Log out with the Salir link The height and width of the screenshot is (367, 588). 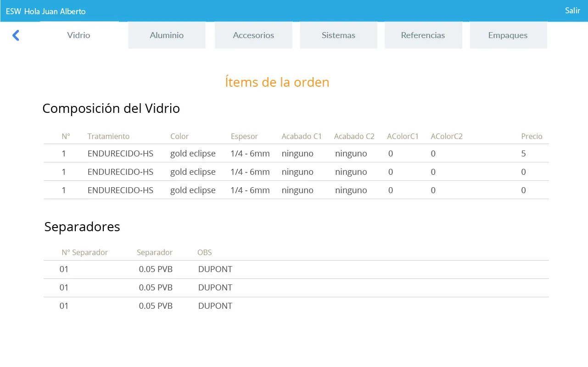pyautogui.click(x=573, y=11)
